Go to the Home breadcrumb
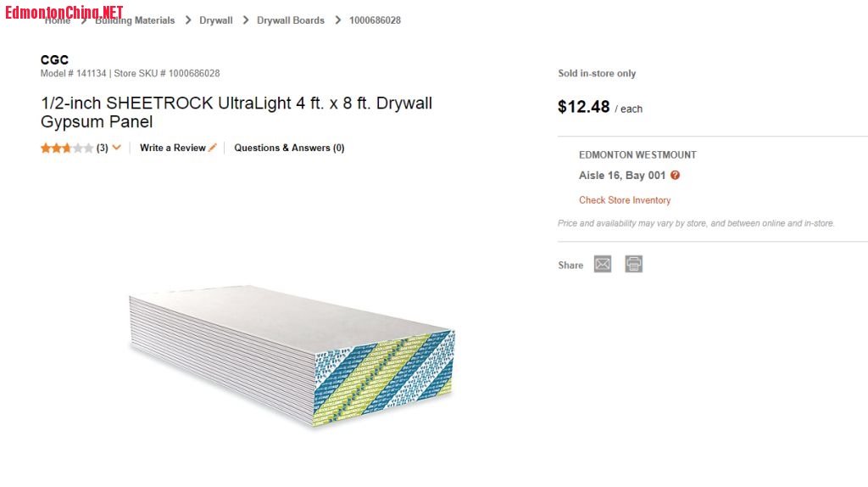 click(58, 20)
